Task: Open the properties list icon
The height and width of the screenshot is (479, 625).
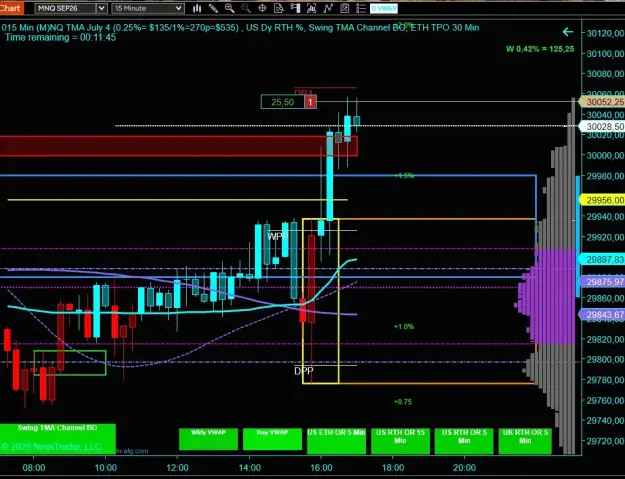Action: click(361, 8)
